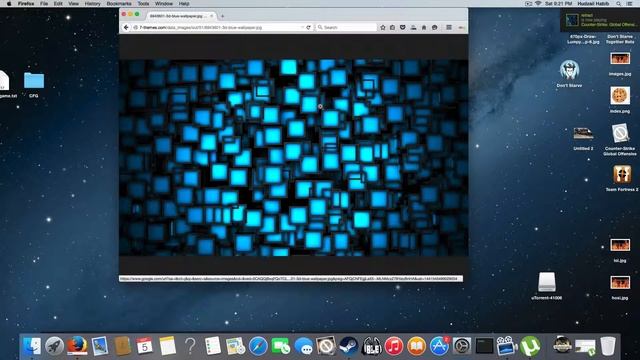Open the History menu
This screenshot has height=360, width=640.
(92, 4)
